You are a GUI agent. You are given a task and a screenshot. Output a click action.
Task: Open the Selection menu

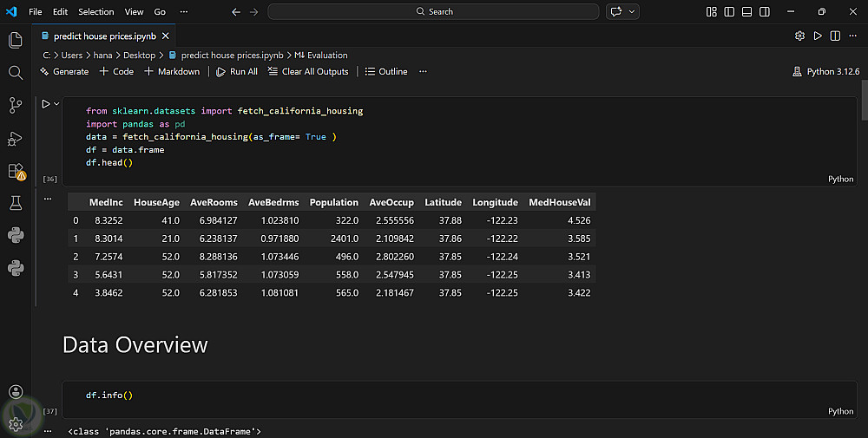(95, 12)
